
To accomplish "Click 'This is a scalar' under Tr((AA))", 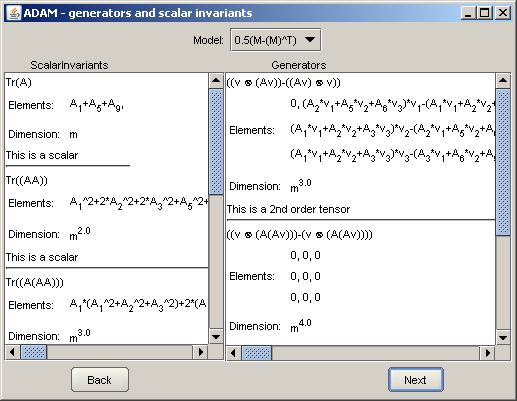I will pyautogui.click(x=42, y=257).
